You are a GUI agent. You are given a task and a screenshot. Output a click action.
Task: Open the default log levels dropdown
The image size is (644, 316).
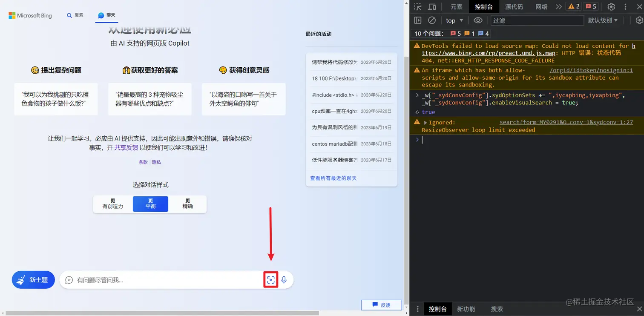click(x=603, y=20)
